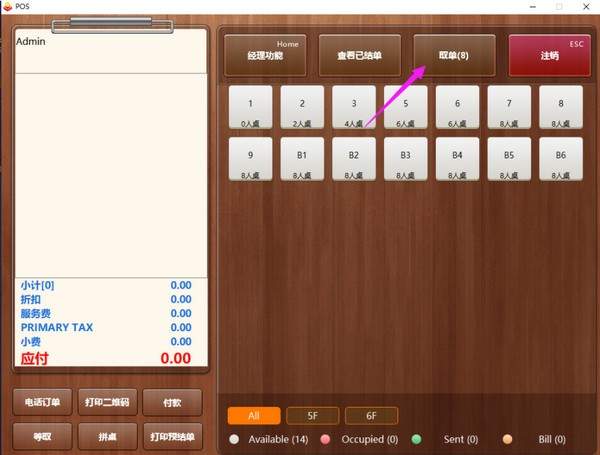
Task: Click the 等取 button
Action: pos(42,436)
